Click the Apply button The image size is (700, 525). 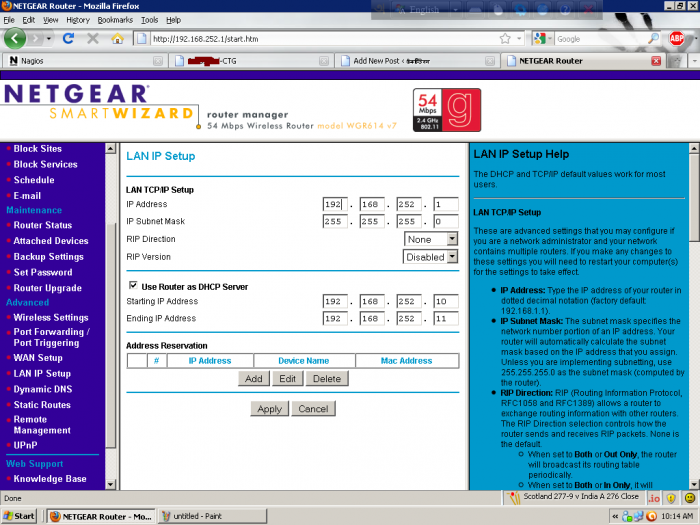pyautogui.click(x=270, y=409)
